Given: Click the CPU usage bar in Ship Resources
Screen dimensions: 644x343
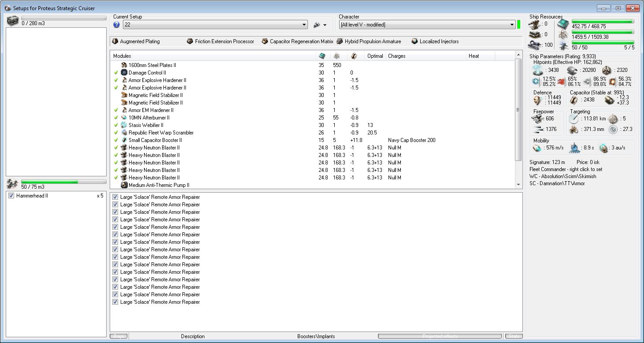Looking at the screenshot, I should pyautogui.click(x=603, y=21).
